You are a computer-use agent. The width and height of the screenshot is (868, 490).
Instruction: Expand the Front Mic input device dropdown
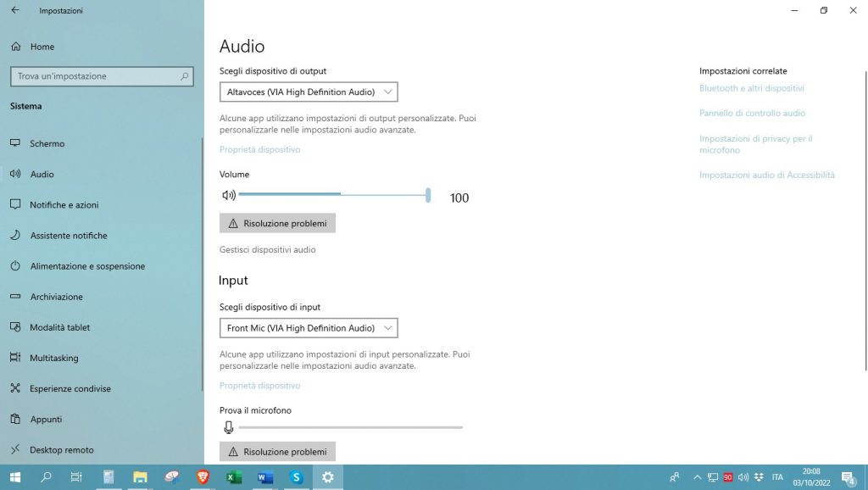click(309, 328)
